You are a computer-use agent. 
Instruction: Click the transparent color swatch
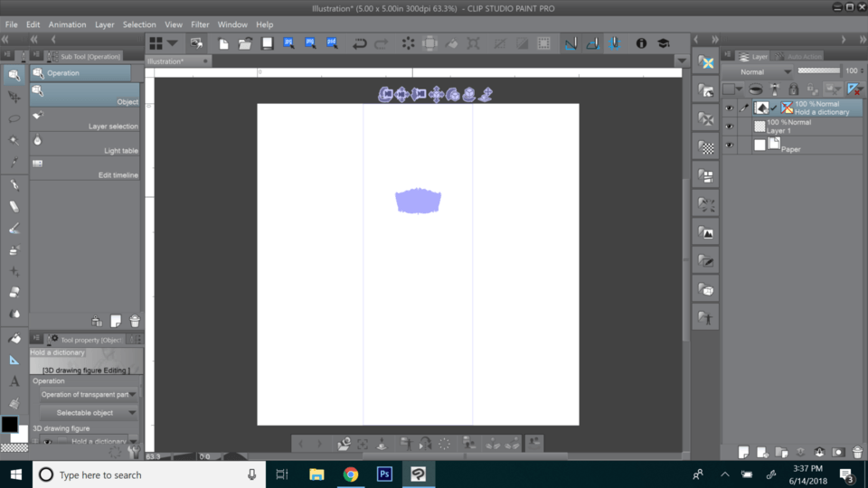pyautogui.click(x=14, y=448)
